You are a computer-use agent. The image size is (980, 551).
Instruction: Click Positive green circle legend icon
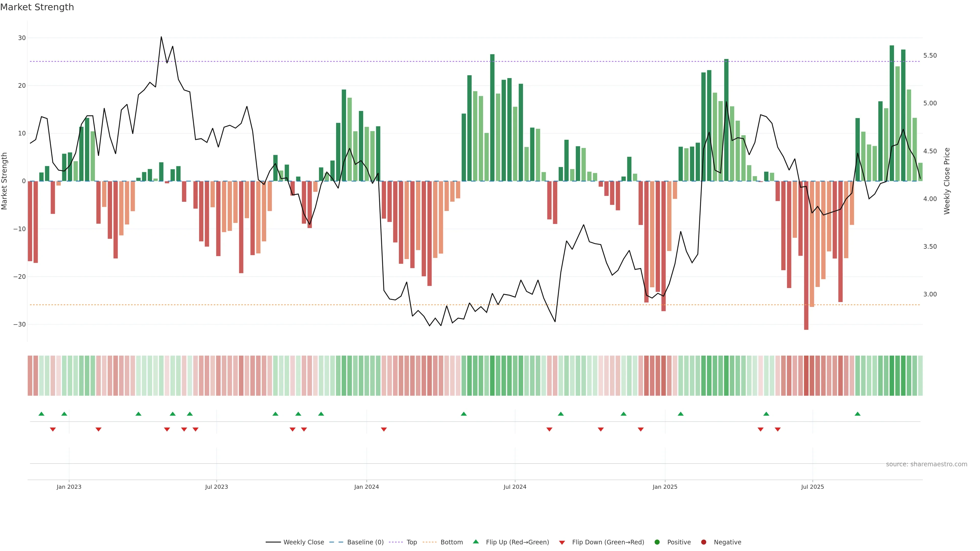(x=657, y=542)
